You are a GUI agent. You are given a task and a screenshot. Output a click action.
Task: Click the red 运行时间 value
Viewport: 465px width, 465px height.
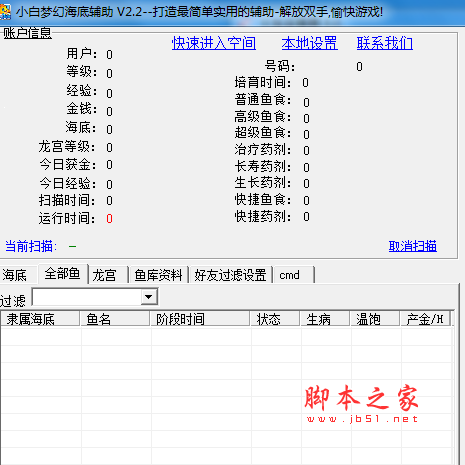pyautogui.click(x=109, y=219)
